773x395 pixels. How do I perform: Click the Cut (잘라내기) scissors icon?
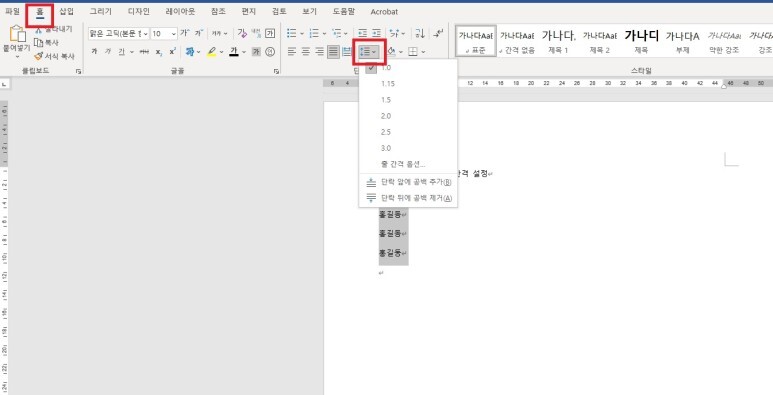[38, 30]
